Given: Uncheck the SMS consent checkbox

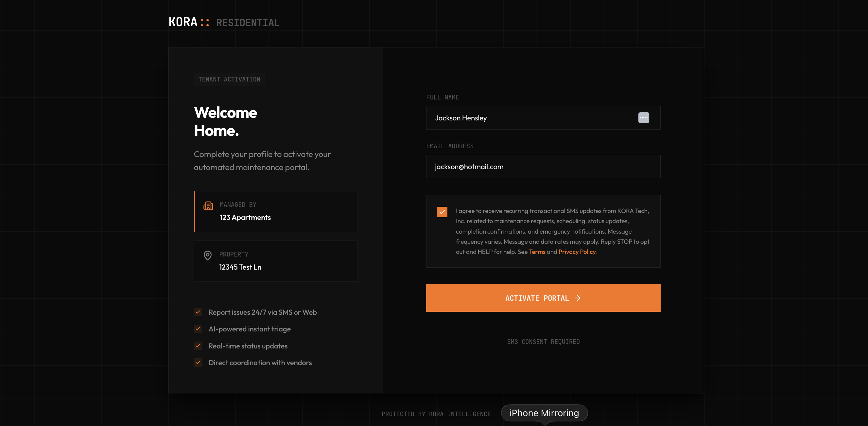Looking at the screenshot, I should 442,212.
